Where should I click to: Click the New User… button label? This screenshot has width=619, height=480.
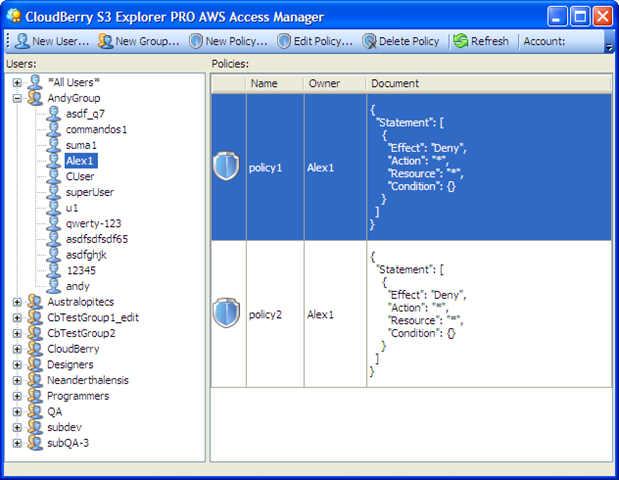click(x=60, y=41)
